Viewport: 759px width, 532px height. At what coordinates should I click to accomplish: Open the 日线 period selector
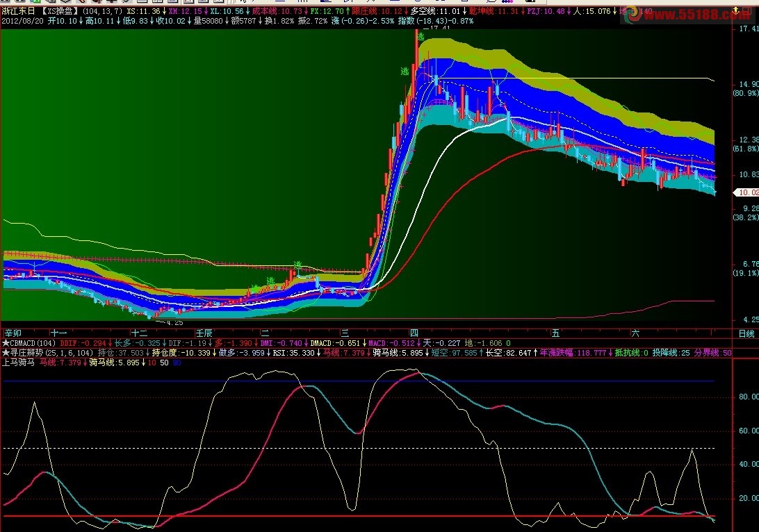[x=746, y=333]
